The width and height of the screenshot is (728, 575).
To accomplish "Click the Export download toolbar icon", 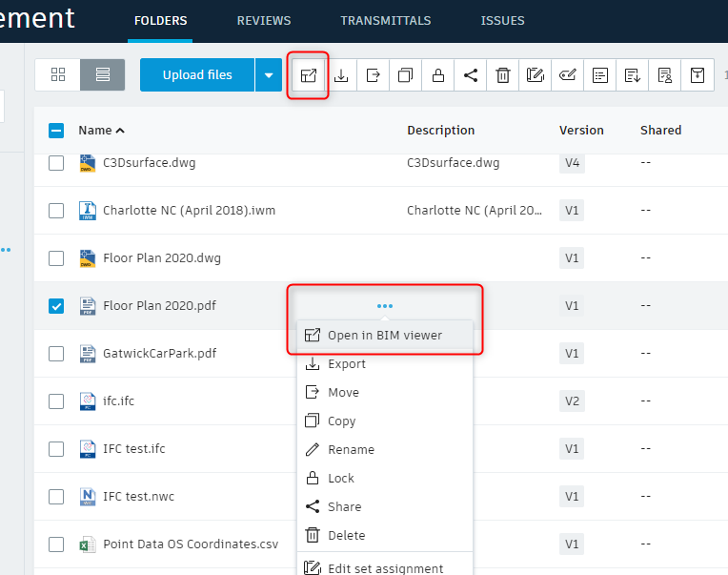I will 341,75.
